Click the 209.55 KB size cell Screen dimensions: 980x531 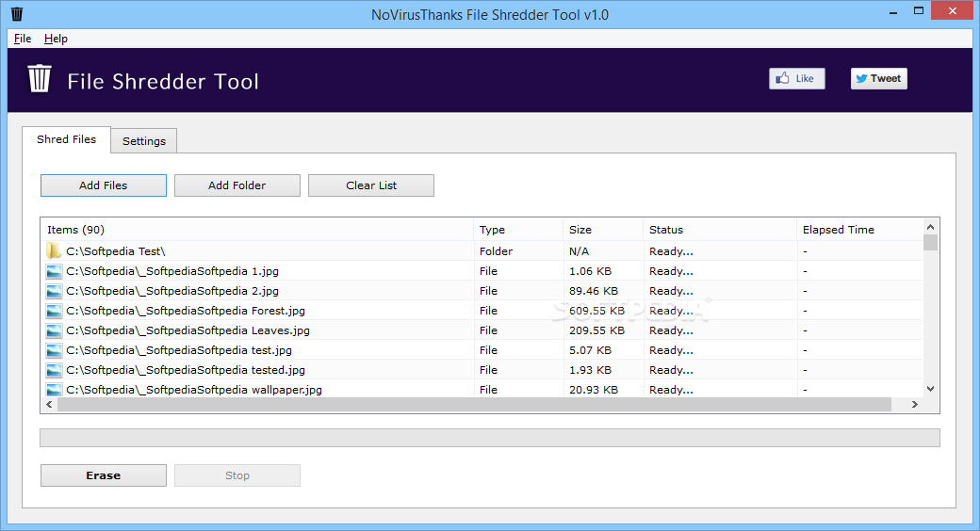596,330
